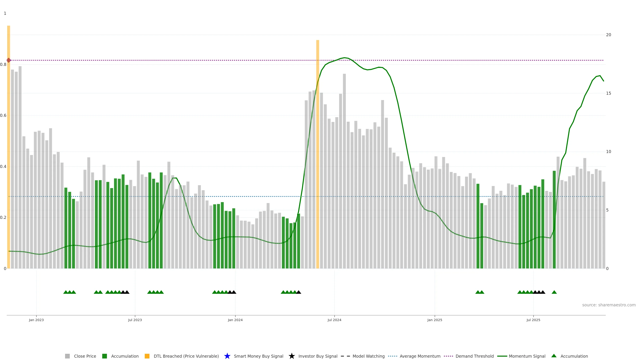Click the Model Watching dashed line icon
Viewport: 644px width, 362px height.
[345, 356]
